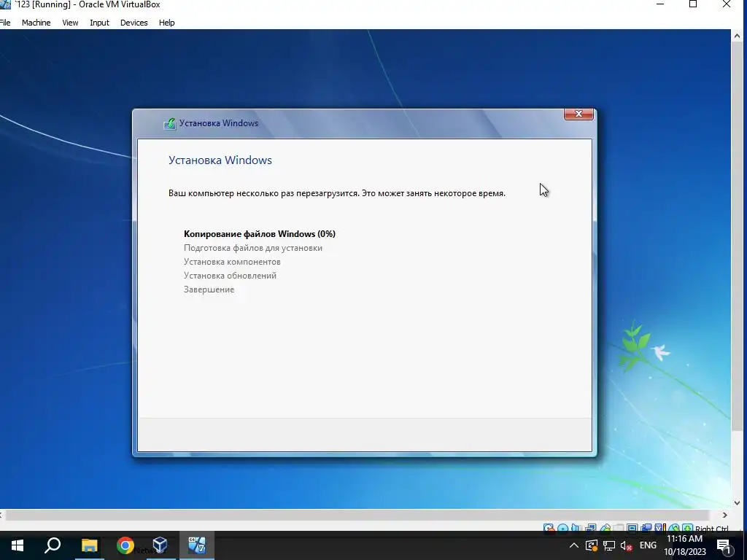
Task: Click "Установка компонентов" step
Action: pos(232,262)
